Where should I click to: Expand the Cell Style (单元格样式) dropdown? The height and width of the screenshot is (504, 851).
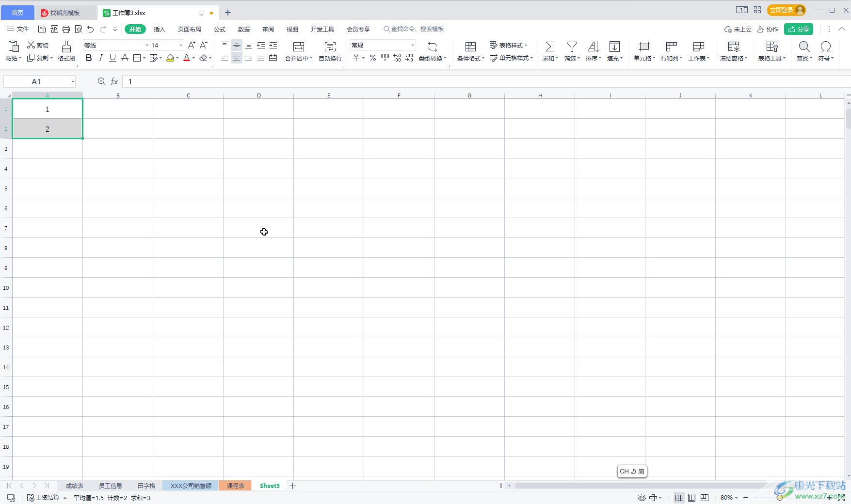[531, 58]
